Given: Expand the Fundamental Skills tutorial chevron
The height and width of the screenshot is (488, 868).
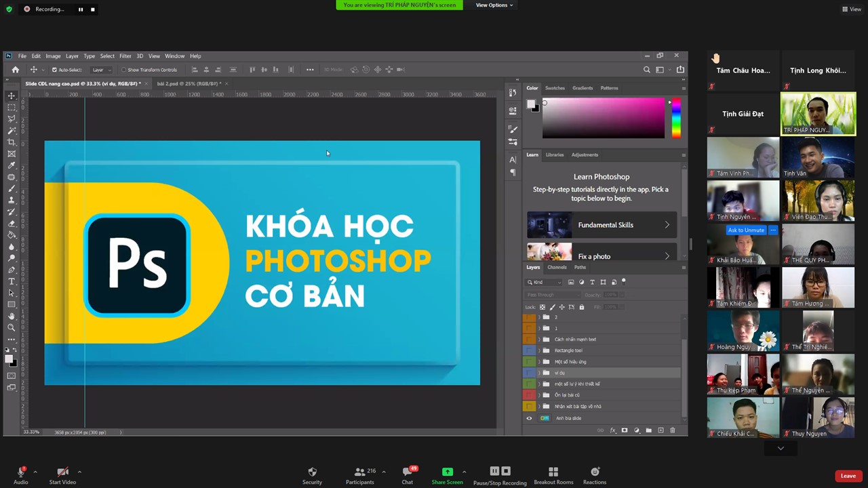Looking at the screenshot, I should [x=667, y=225].
